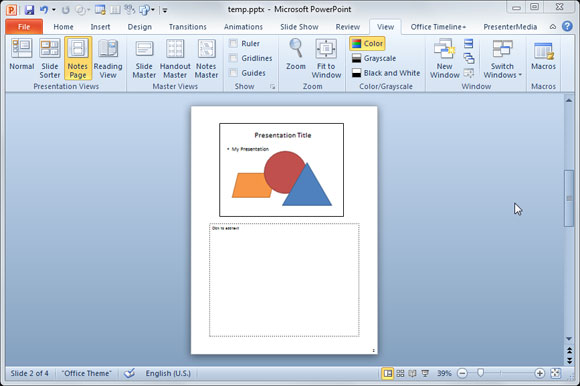Cascade windows icon
Screen dimensions: 580x386
click(x=469, y=58)
